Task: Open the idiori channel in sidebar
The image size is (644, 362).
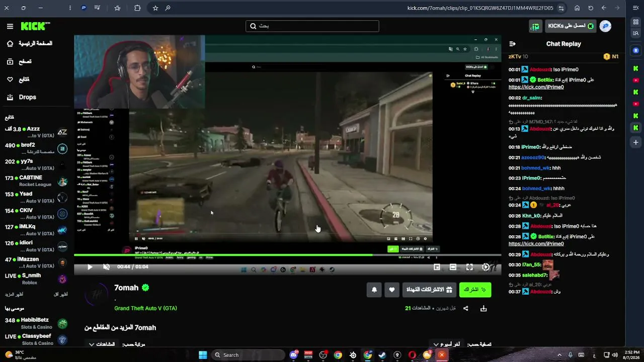Action: [36, 246]
